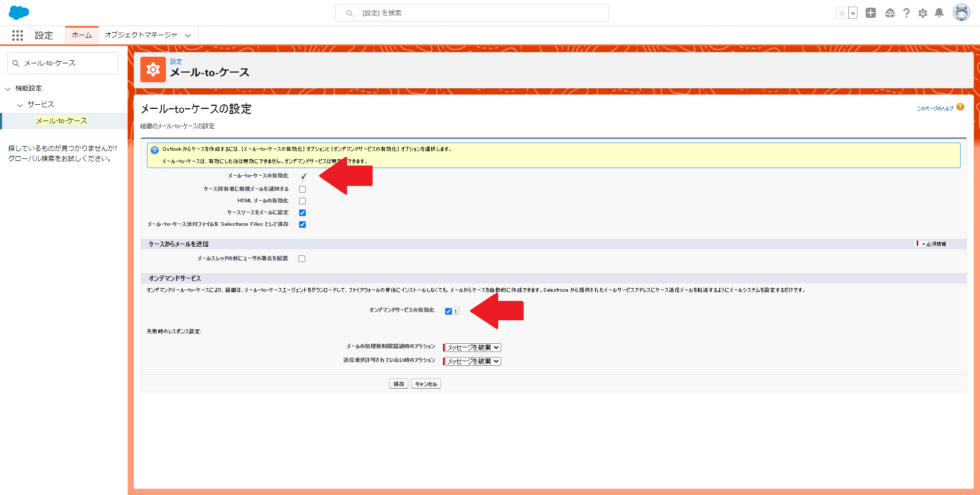Open the setup gear menu in header
980x495 pixels.
(923, 13)
